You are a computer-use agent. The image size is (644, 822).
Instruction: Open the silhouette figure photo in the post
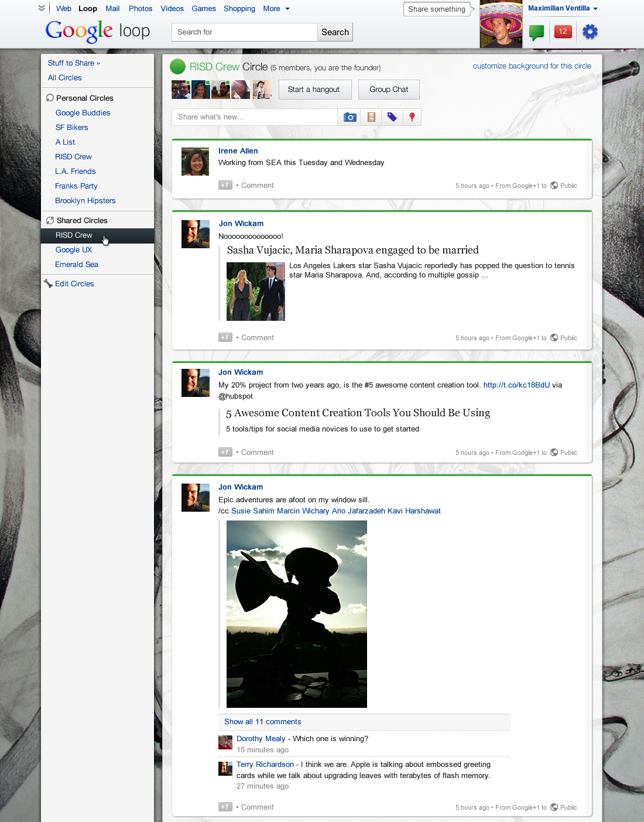pos(297,614)
